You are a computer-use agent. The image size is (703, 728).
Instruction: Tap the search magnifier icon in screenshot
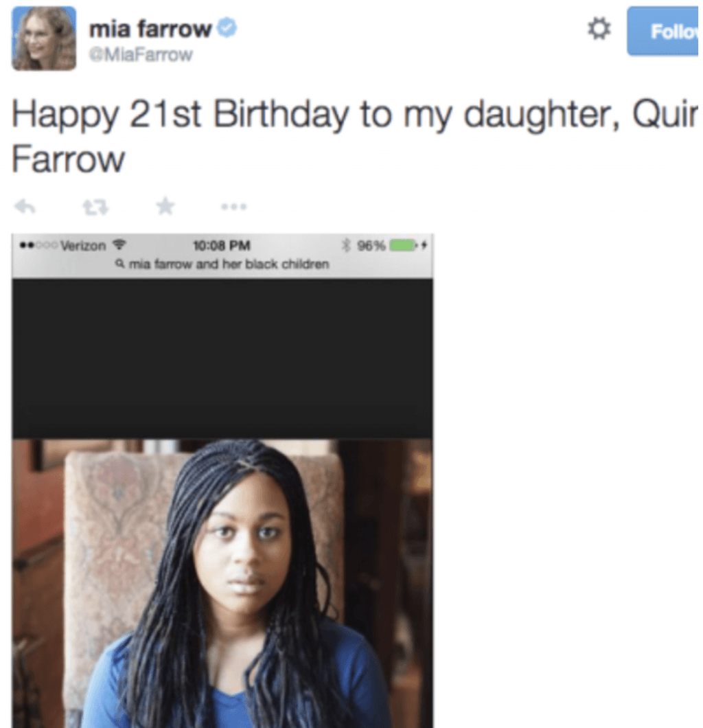click(x=120, y=264)
